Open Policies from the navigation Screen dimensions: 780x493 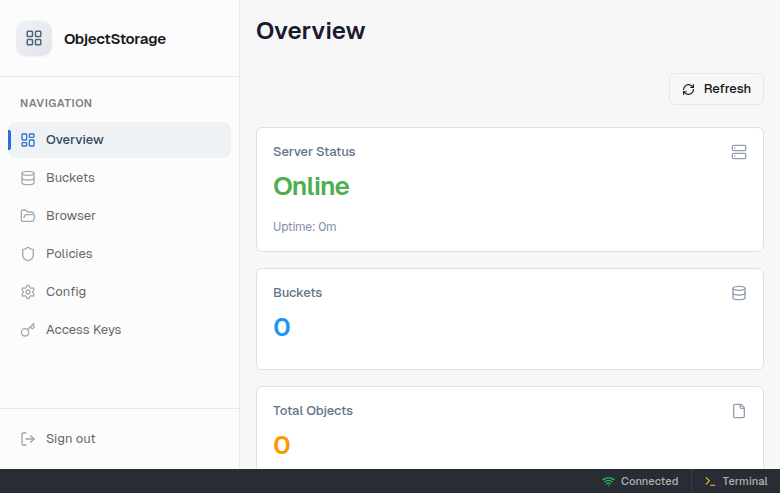[x=69, y=254]
